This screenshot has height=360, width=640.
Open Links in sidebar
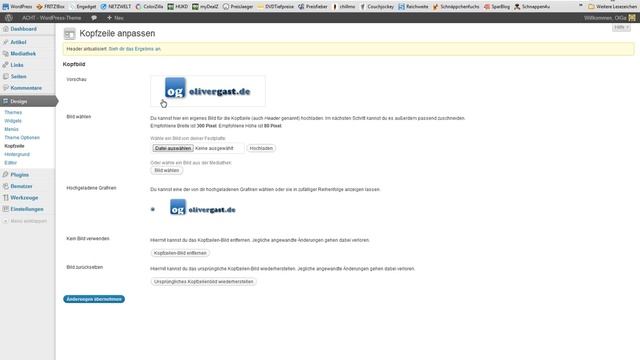(x=17, y=65)
